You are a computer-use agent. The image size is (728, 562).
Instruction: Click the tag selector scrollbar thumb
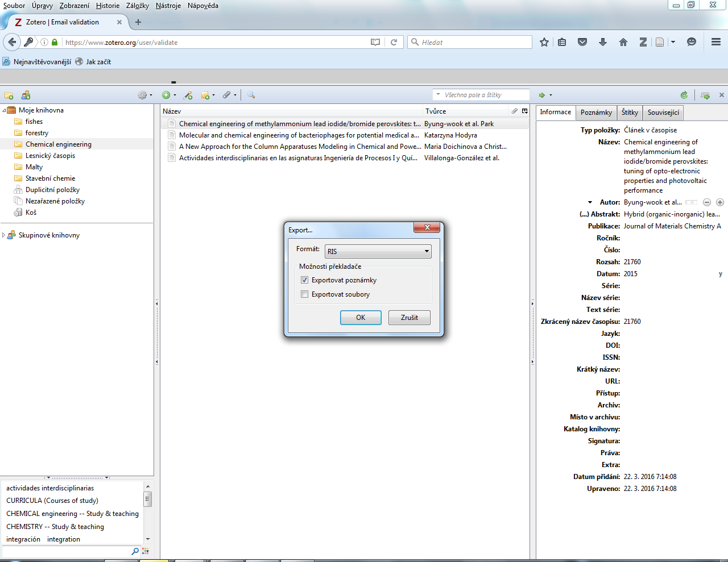coord(147,499)
